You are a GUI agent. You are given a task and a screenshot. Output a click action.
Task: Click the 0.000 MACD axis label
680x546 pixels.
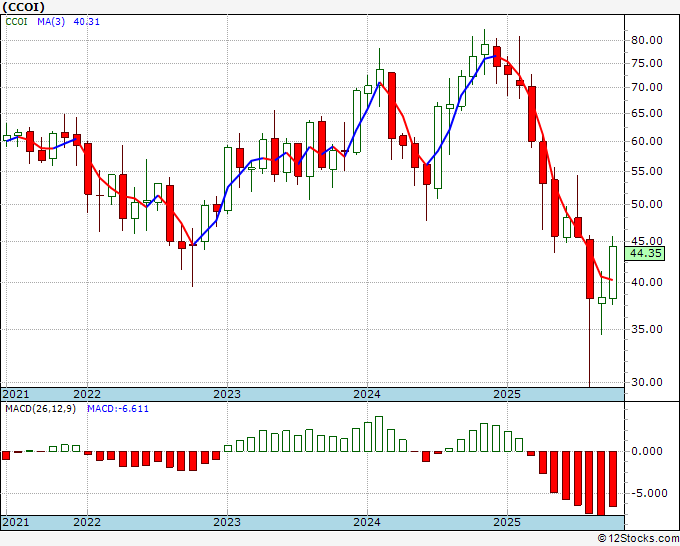pos(647,451)
